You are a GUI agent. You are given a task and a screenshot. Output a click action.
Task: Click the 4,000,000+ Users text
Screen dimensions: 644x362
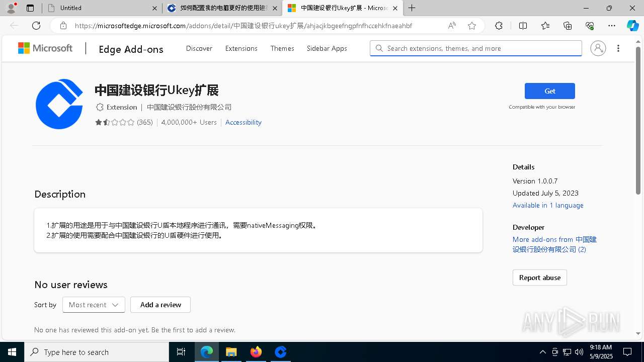[x=189, y=122]
